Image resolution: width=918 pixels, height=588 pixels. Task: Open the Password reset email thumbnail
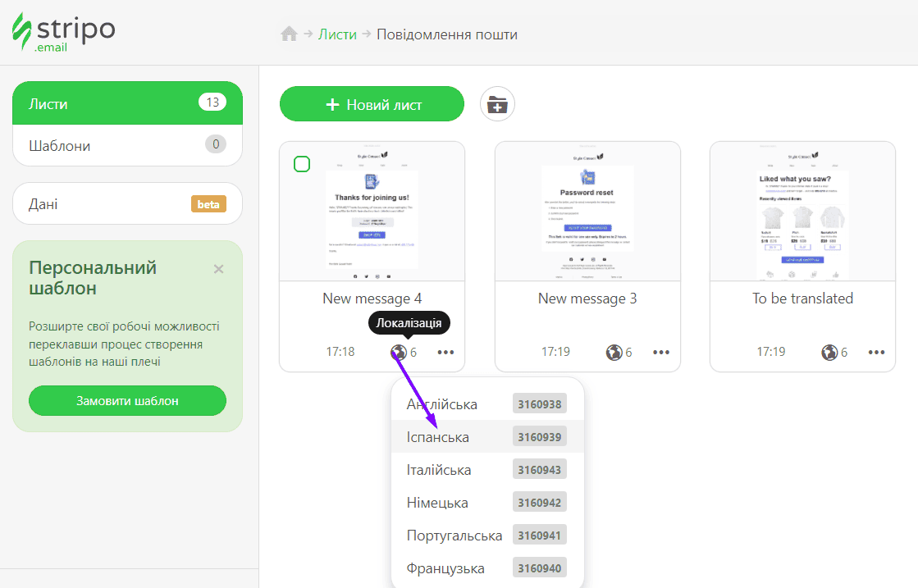[x=587, y=212]
